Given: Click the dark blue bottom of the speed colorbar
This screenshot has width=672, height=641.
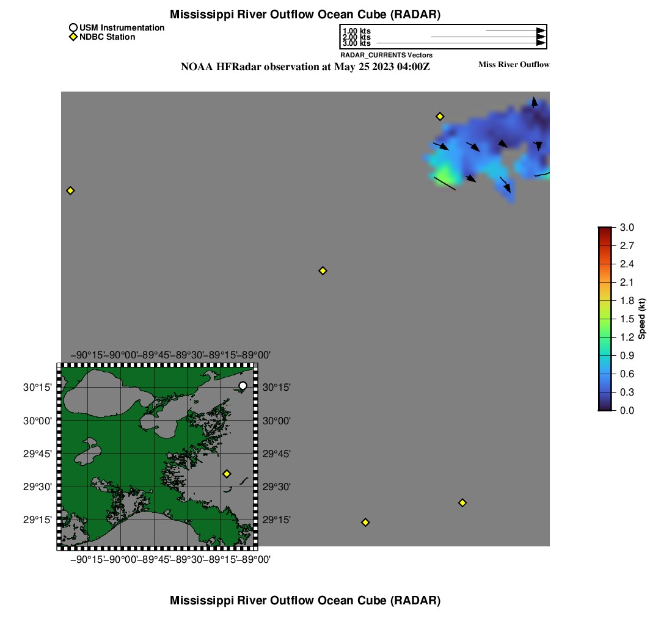Looking at the screenshot, I should click(604, 407).
